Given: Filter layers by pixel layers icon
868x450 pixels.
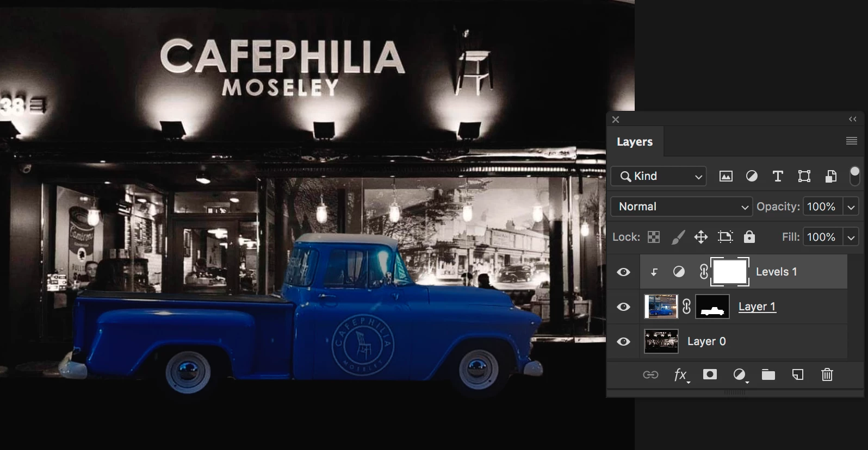Looking at the screenshot, I should (x=726, y=176).
